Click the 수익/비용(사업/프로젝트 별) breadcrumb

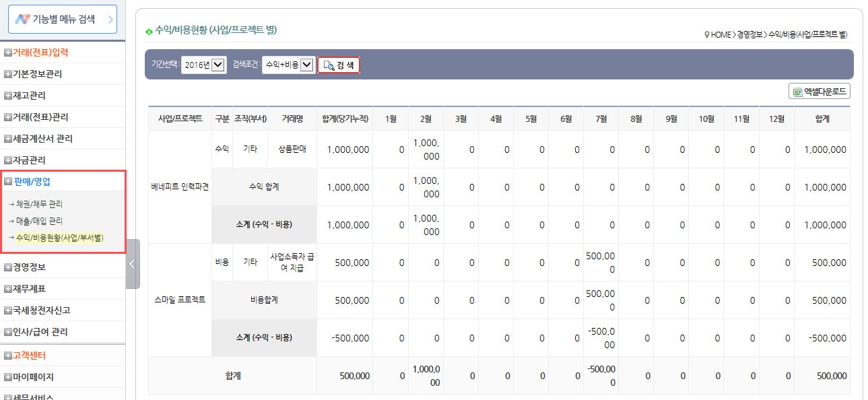point(808,34)
